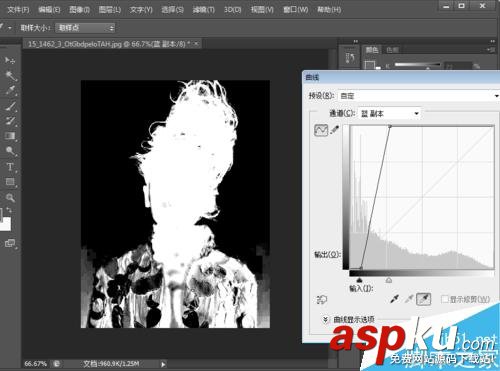Viewport: 500px width, 371px height.
Task: Select the Eyedropper tool in toolbox
Action: point(10,90)
